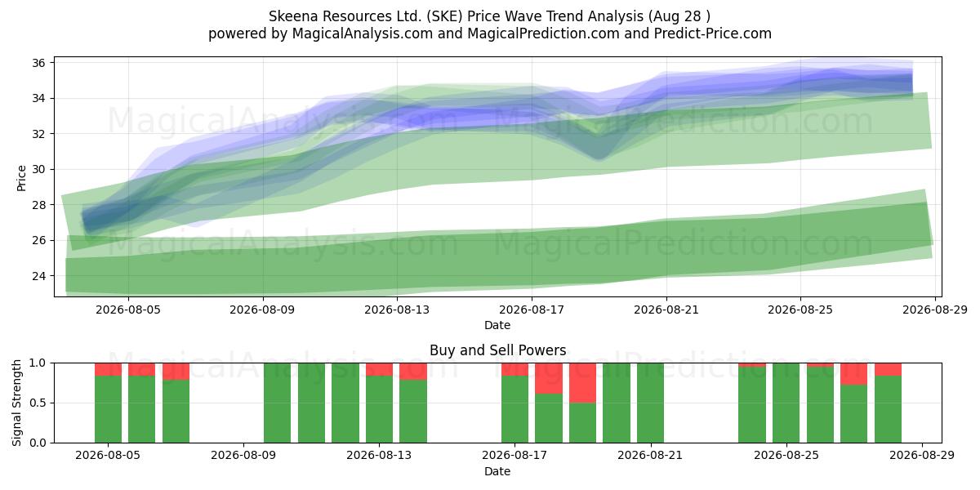Viewport: 980px width, 490px height.
Task: Click 2026-08-21 tick on bar chart axis
Action: pyautogui.click(x=651, y=456)
